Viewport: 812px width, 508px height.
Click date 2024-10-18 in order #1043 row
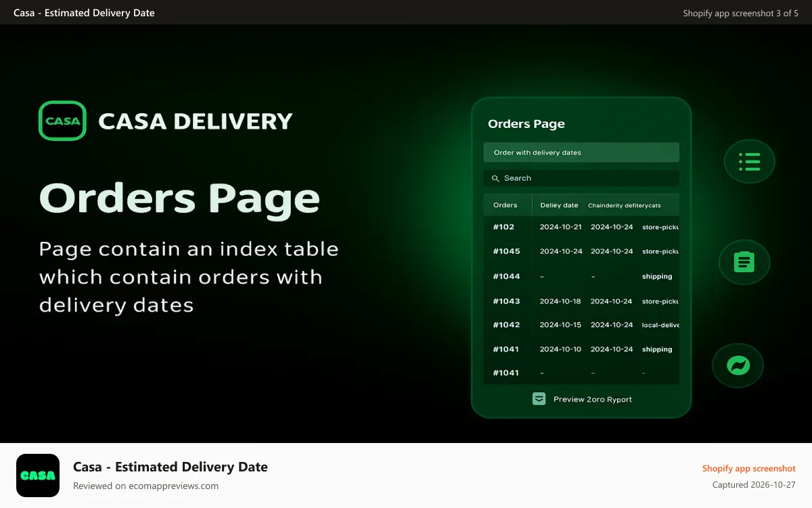pos(560,301)
